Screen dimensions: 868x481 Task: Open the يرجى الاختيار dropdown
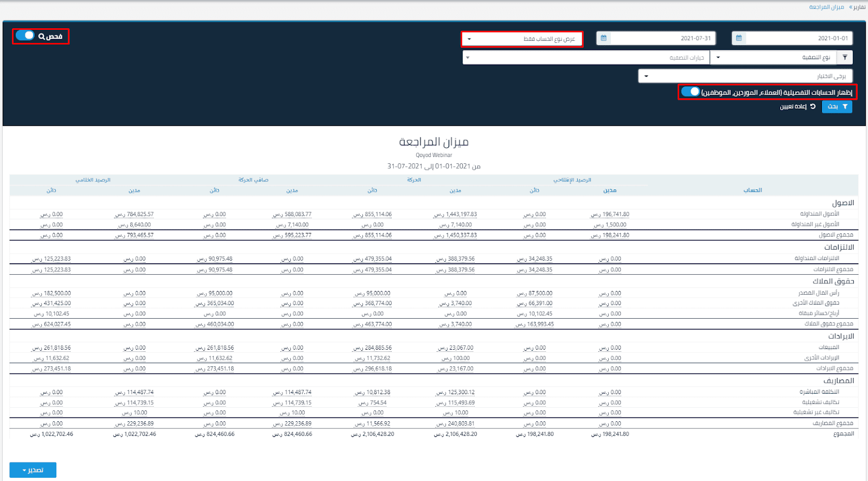click(745, 76)
